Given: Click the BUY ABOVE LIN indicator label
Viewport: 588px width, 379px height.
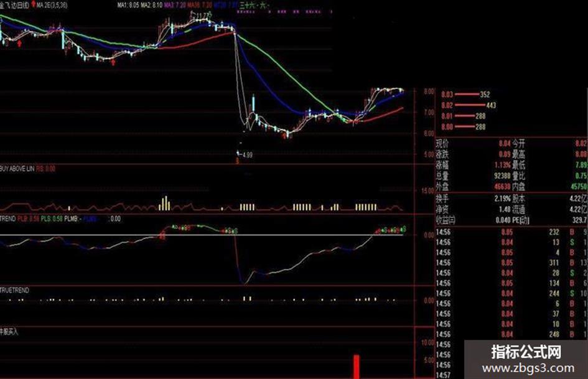Looking at the screenshot, I should point(17,169).
